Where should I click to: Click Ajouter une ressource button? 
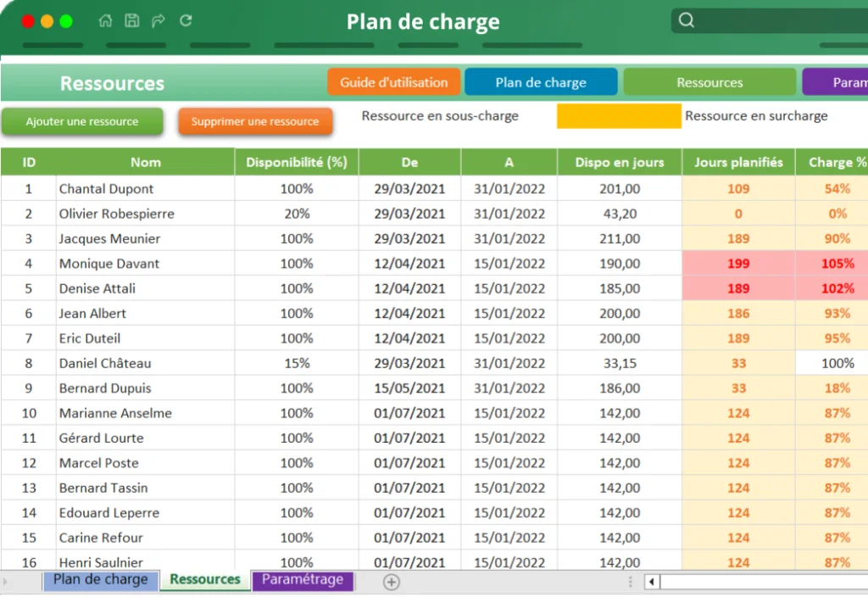[82, 121]
